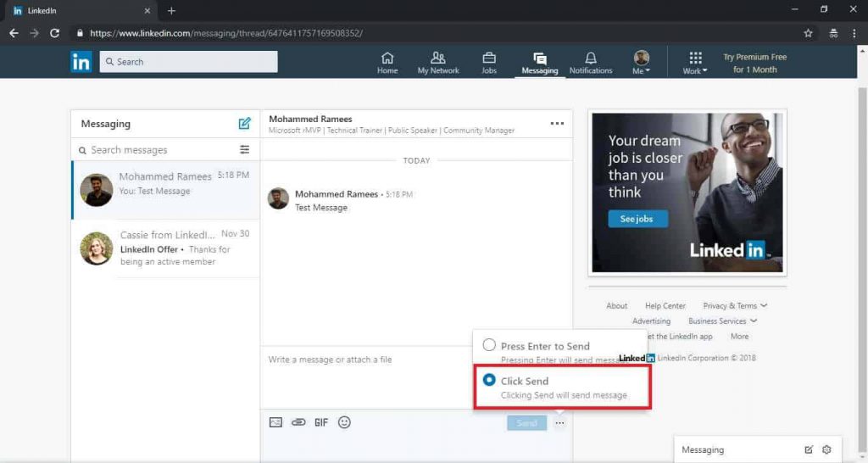Open the Help Center link
Viewport: 868px width, 463px height.
point(665,306)
